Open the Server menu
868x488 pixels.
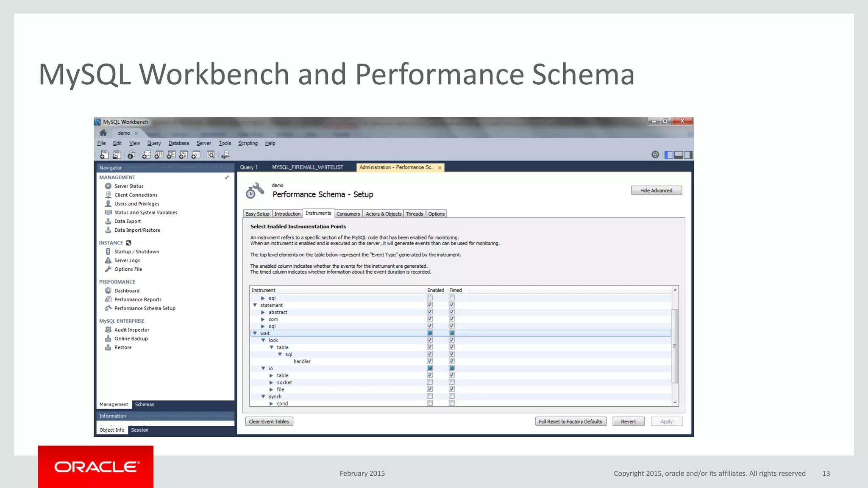tap(203, 143)
